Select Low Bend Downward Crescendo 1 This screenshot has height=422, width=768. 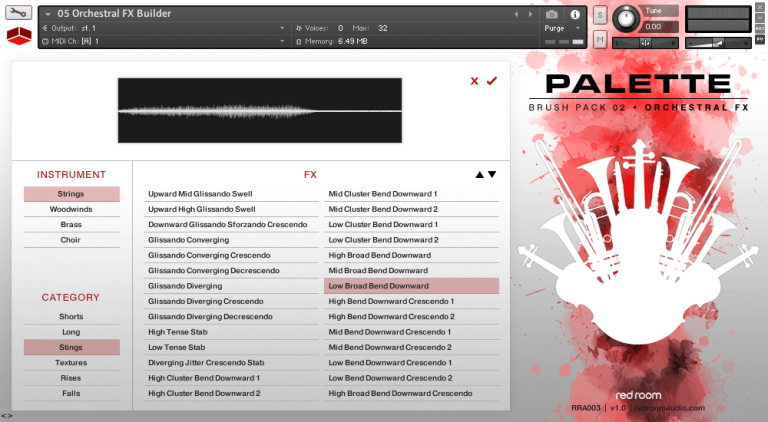point(411,363)
